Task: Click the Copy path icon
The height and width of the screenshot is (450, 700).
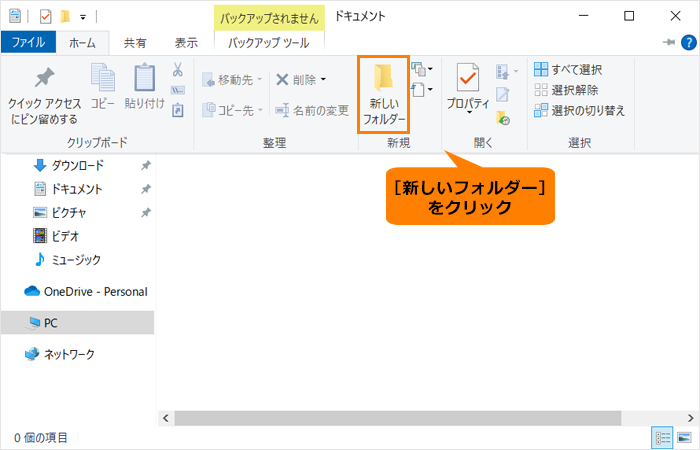Action: point(178,90)
